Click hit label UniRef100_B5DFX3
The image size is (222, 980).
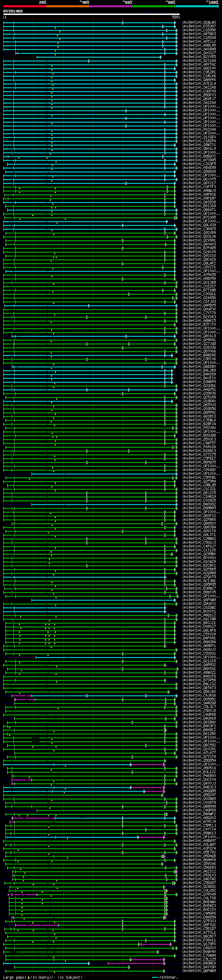pos(199,95)
